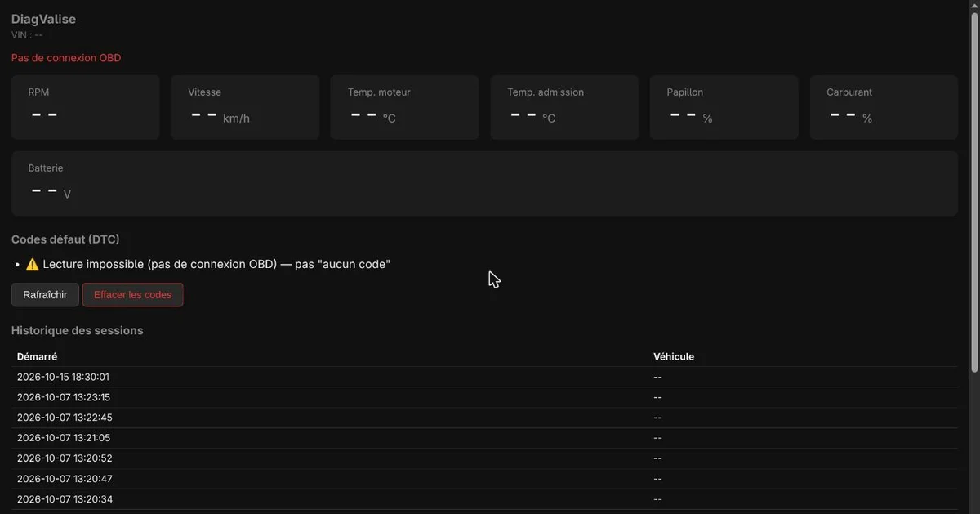
Task: Click the DiagValise title
Action: point(43,19)
